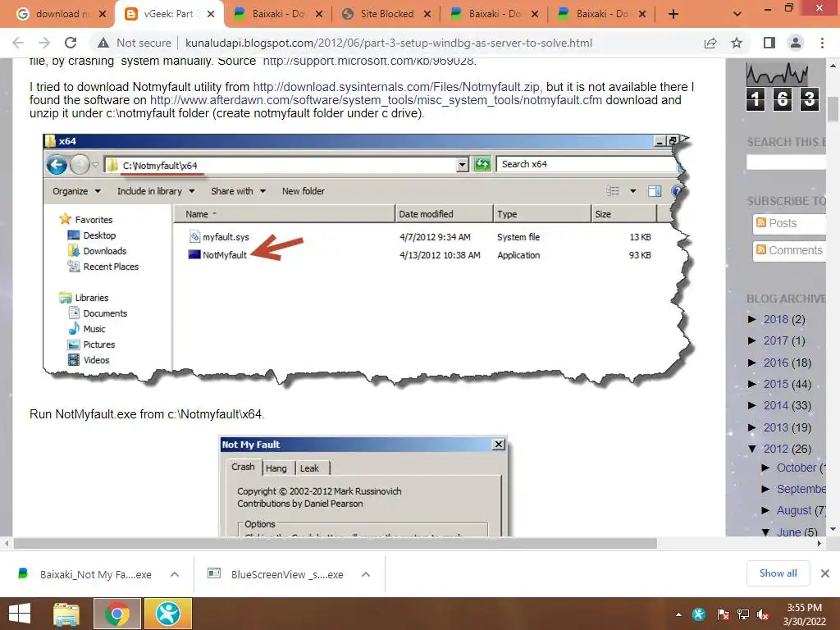Click the Not My Fault dialog screenshot
Screen dimensions: 840x630
(x=364, y=486)
